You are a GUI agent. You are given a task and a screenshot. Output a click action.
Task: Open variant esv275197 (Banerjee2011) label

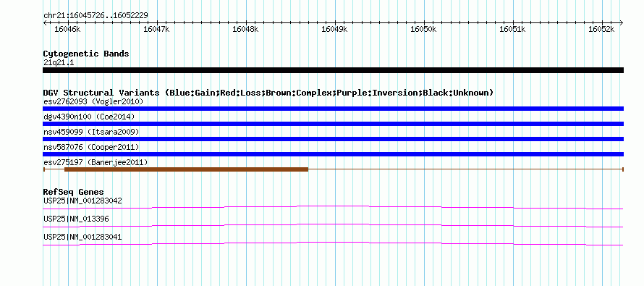[x=96, y=162]
